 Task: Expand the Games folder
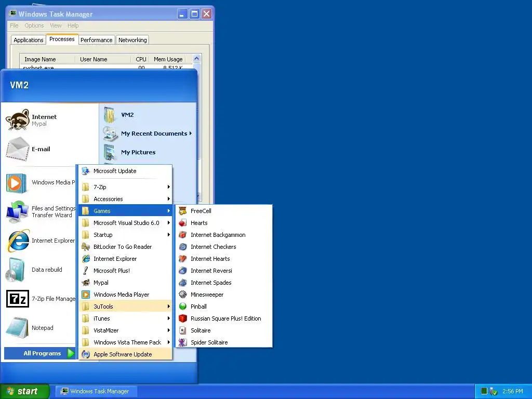point(126,211)
